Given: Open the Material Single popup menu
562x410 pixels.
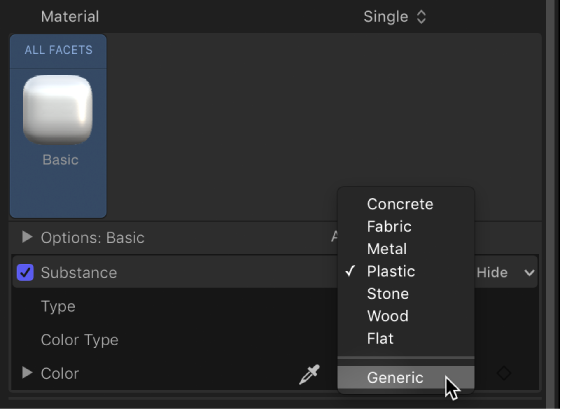Looking at the screenshot, I should (x=394, y=17).
